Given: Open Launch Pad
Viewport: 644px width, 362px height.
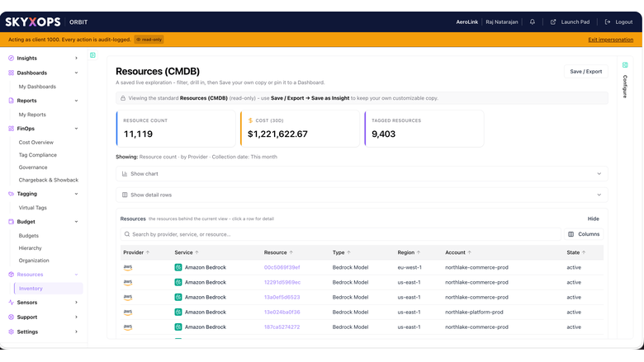Looking at the screenshot, I should 570,22.
